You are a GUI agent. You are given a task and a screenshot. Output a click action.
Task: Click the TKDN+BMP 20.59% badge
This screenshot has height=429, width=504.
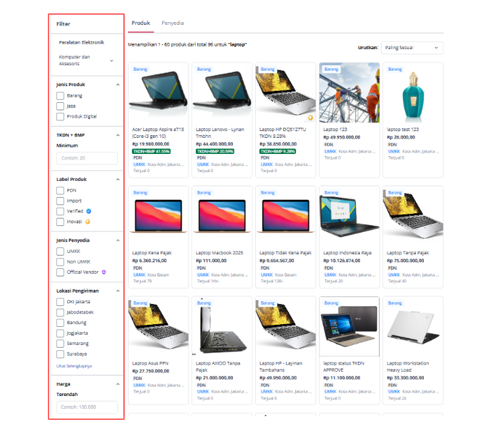[x=215, y=151]
